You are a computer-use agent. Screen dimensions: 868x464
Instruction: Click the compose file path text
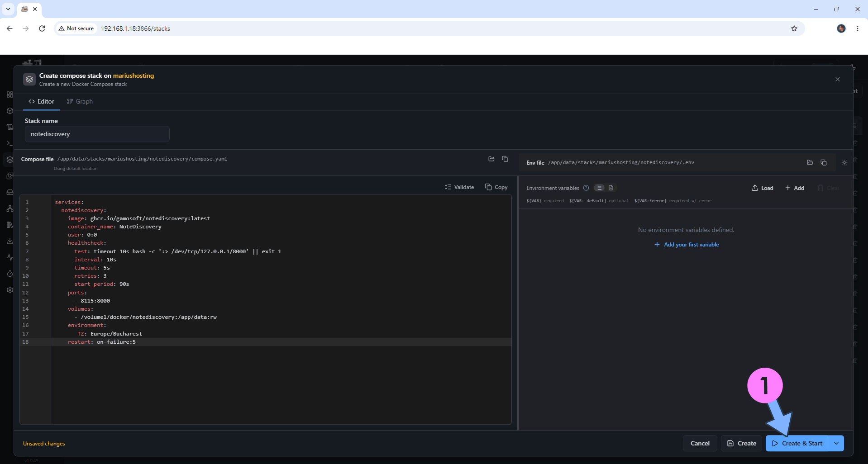click(142, 159)
